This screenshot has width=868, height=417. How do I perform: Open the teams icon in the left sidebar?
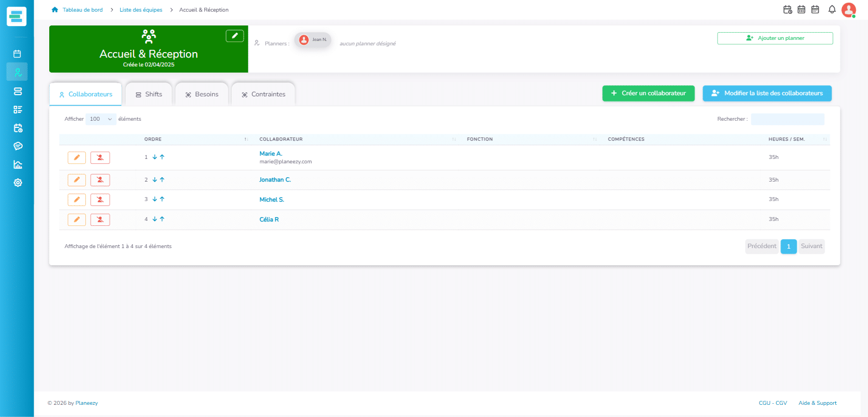coord(17,72)
